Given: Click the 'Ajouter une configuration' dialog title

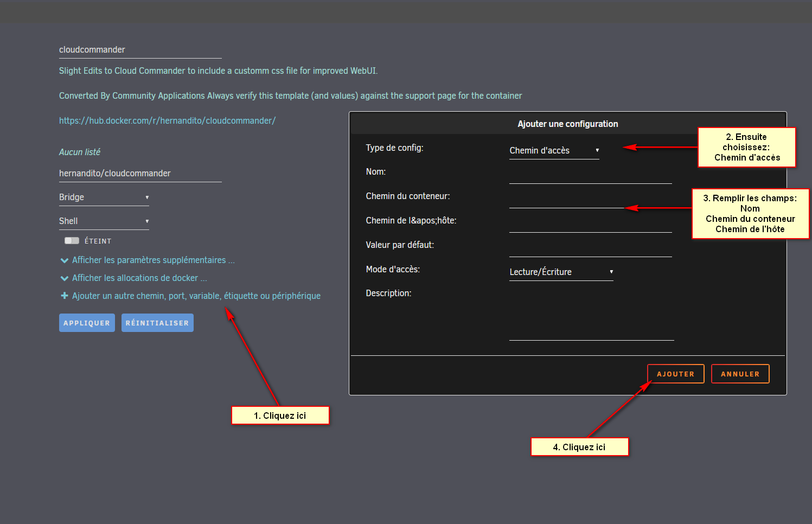Looking at the screenshot, I should 567,124.
